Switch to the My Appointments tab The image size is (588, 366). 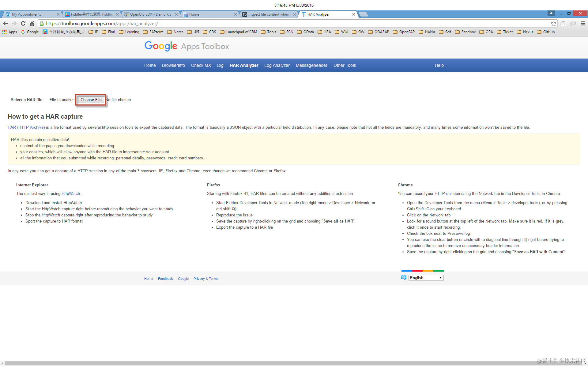[26, 14]
